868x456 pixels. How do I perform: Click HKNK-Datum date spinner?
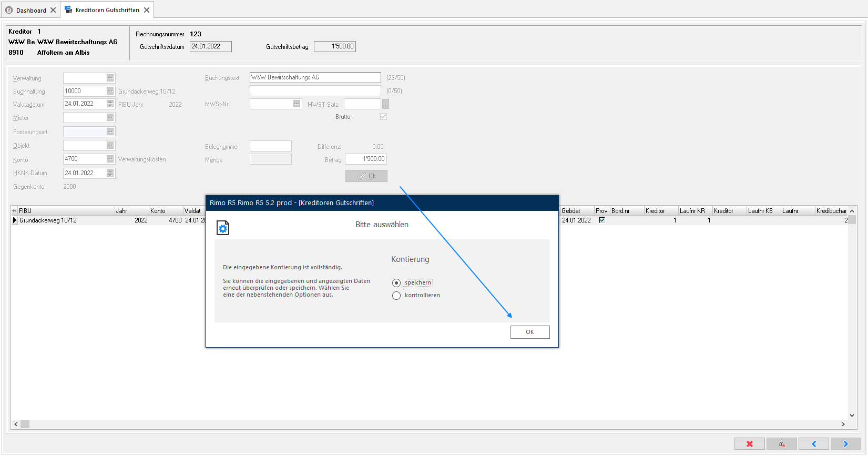point(110,173)
